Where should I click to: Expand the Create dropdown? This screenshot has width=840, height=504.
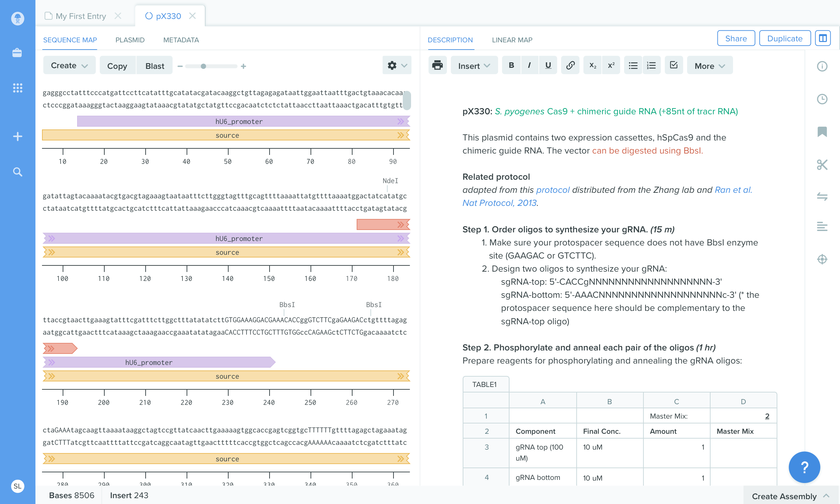pyautogui.click(x=69, y=65)
